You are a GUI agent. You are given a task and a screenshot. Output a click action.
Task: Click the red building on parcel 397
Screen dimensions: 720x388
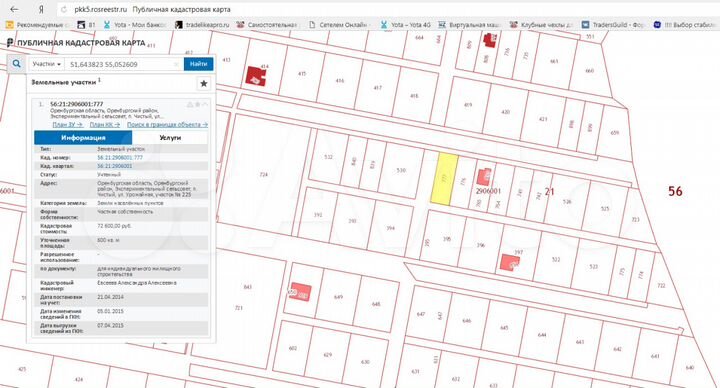(x=510, y=262)
